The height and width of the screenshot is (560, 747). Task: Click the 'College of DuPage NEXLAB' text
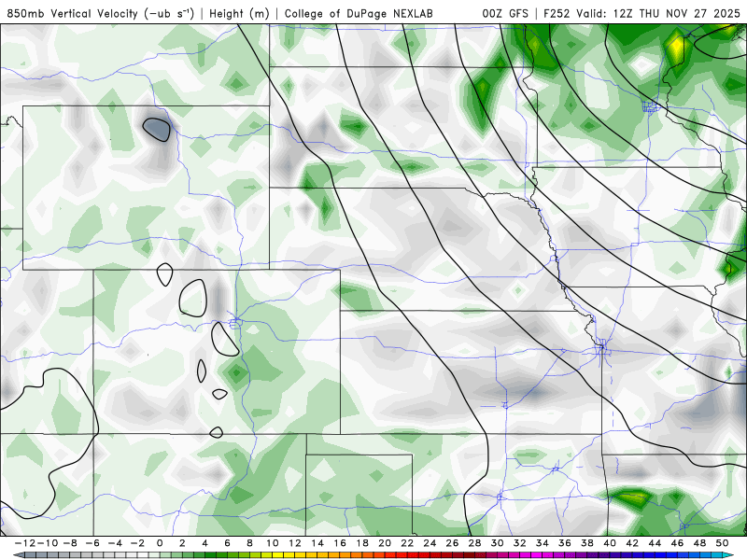[359, 13]
